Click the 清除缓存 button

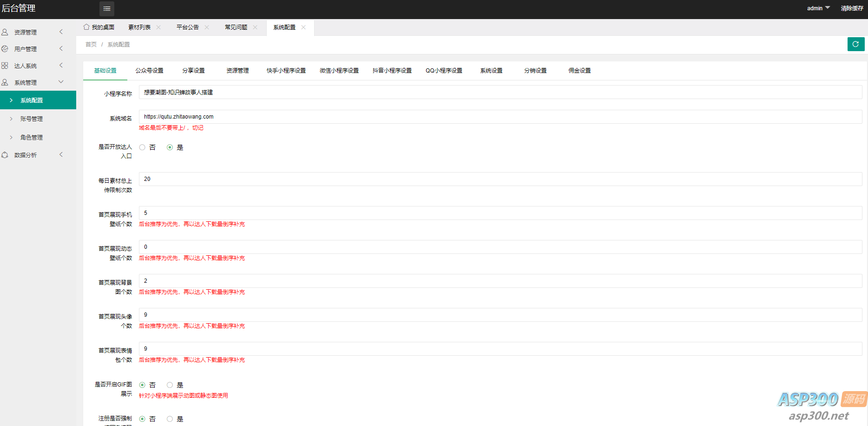[852, 8]
